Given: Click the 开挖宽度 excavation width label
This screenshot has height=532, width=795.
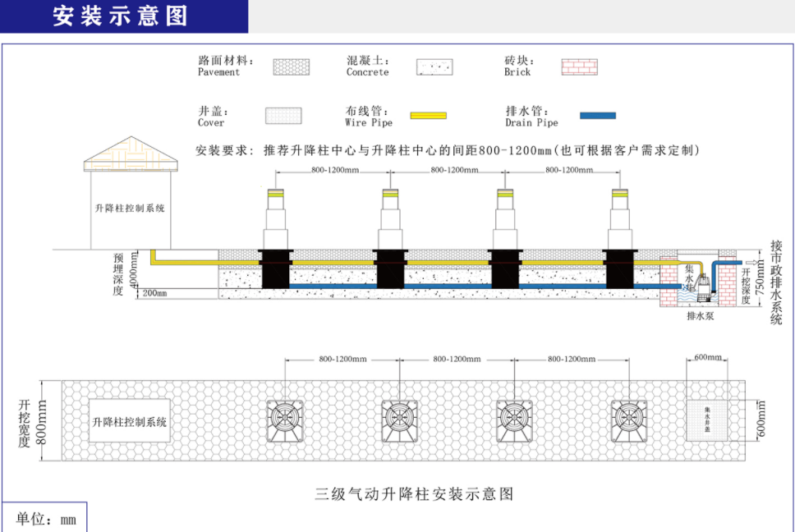Looking at the screenshot, I should point(24,424).
